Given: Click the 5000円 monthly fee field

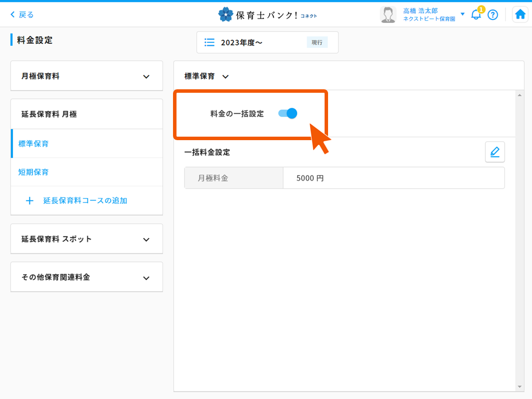Looking at the screenshot, I should pyautogui.click(x=393, y=178).
